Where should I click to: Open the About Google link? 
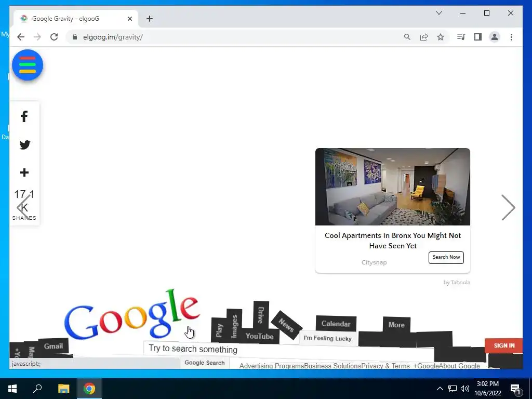(459, 366)
